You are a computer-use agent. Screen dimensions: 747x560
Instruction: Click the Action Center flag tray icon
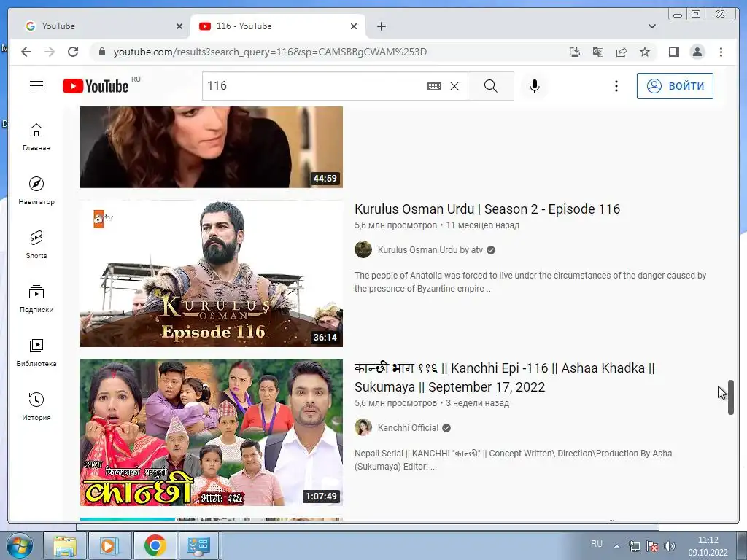[652, 546]
